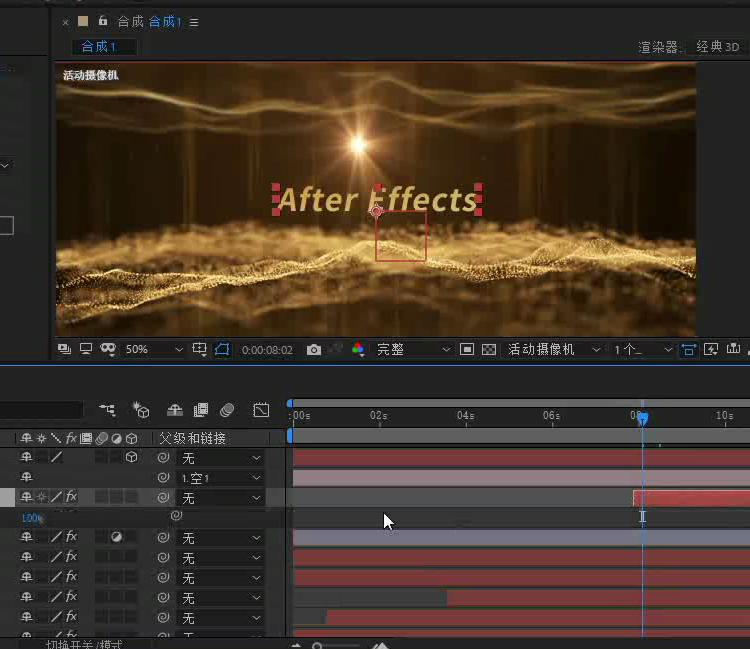Toggle Draft 3D mode in timeline
Viewport: 750px width, 649px height.
[141, 410]
